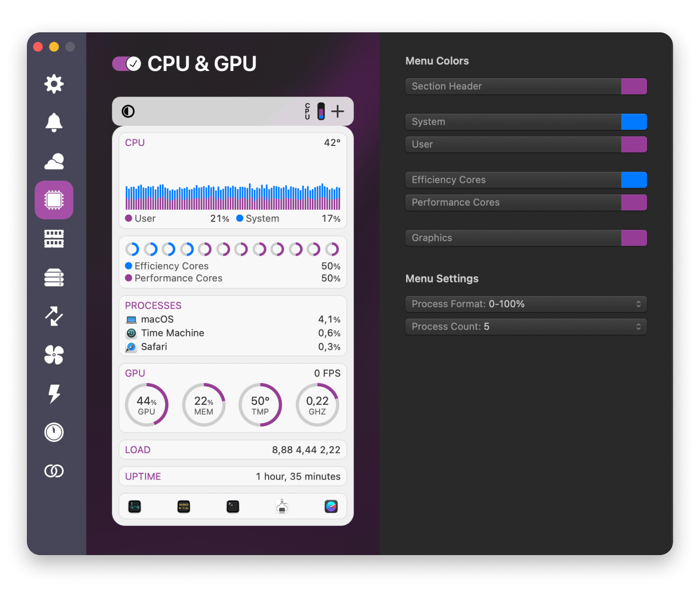
Task: Click the plus button to add menu item
Action: point(337,111)
